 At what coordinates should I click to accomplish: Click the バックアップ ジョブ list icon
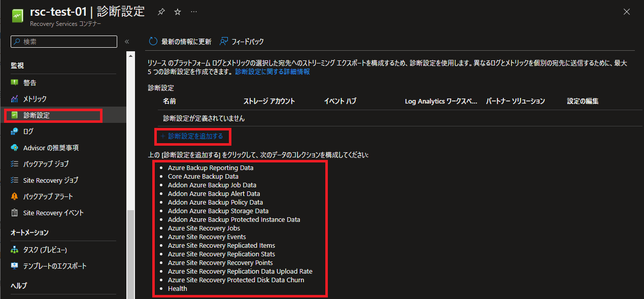[x=14, y=164]
